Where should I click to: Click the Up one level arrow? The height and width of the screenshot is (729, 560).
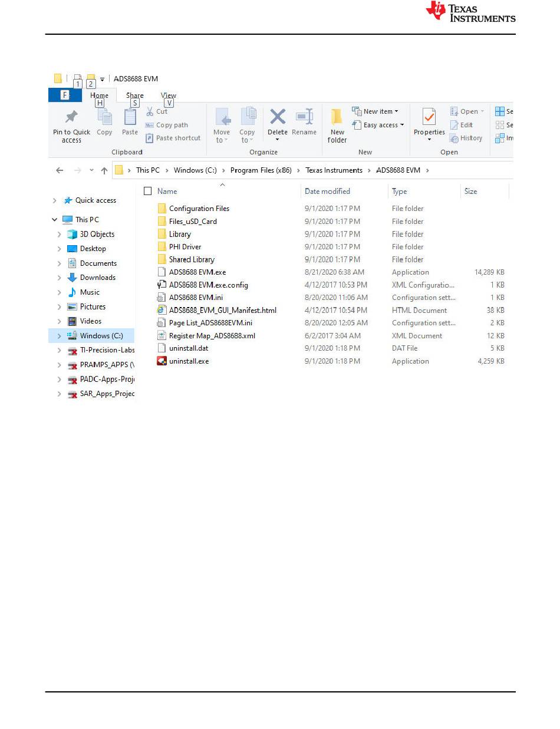pos(104,170)
